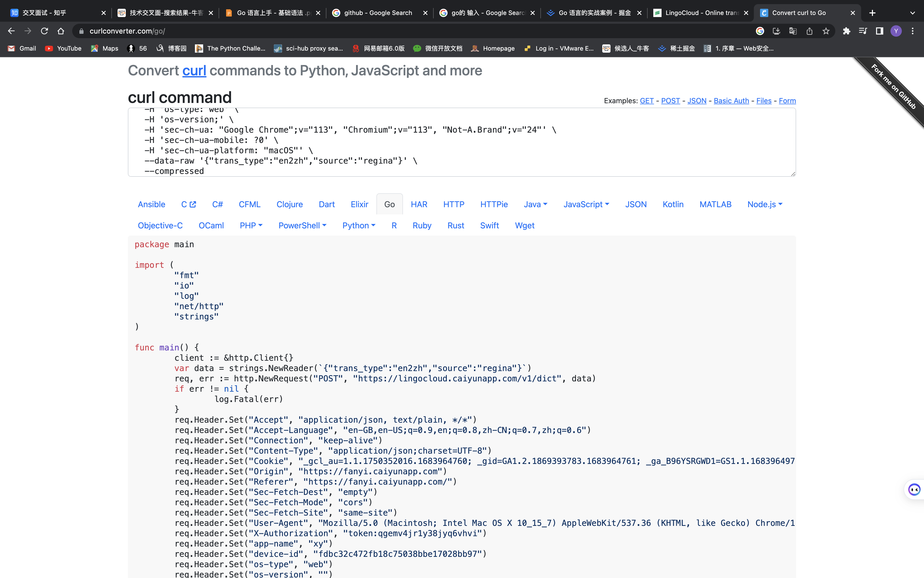The height and width of the screenshot is (578, 924).
Task: Click the Google icon in address bar
Action: pyautogui.click(x=760, y=31)
